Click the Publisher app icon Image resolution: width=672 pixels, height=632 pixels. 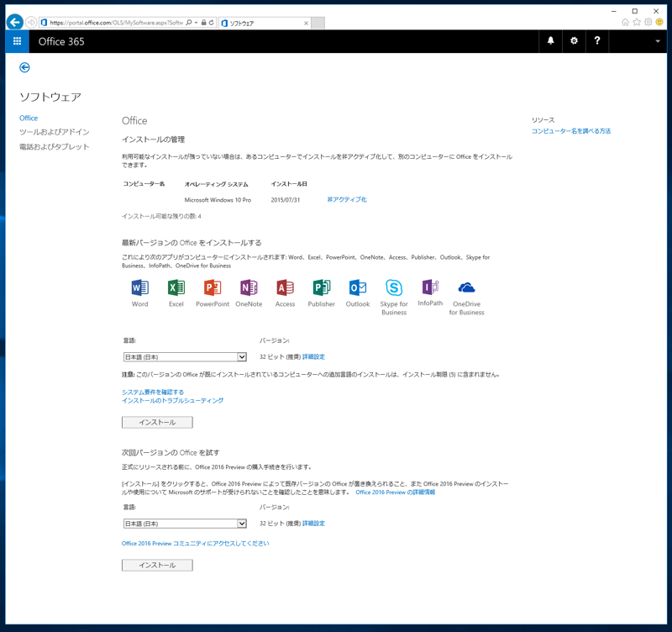(322, 287)
